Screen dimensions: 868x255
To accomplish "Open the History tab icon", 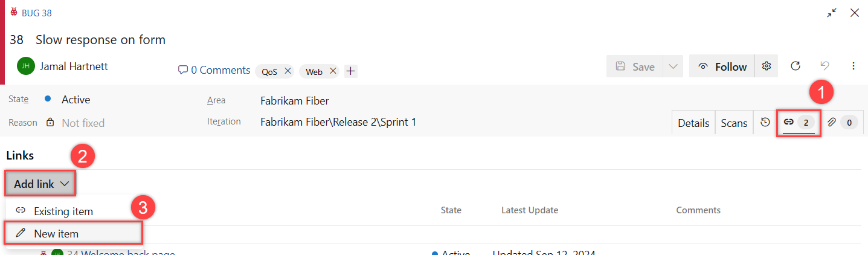I will 765,123.
